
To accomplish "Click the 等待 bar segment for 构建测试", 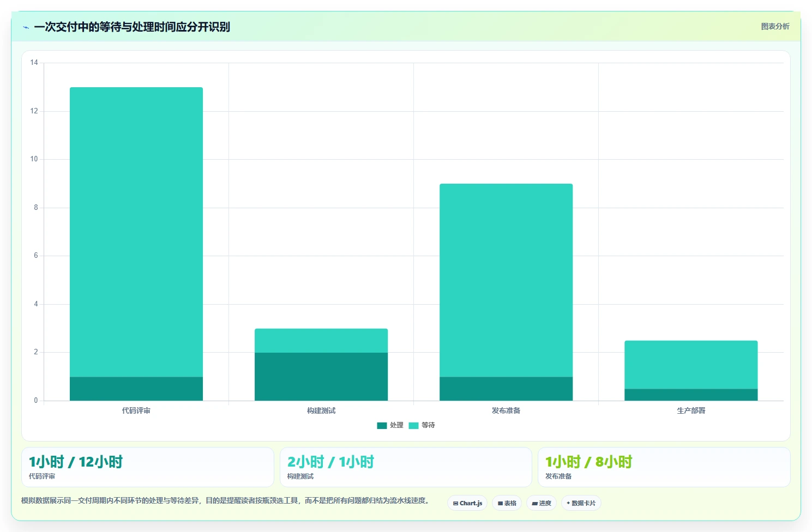I will coord(321,341).
